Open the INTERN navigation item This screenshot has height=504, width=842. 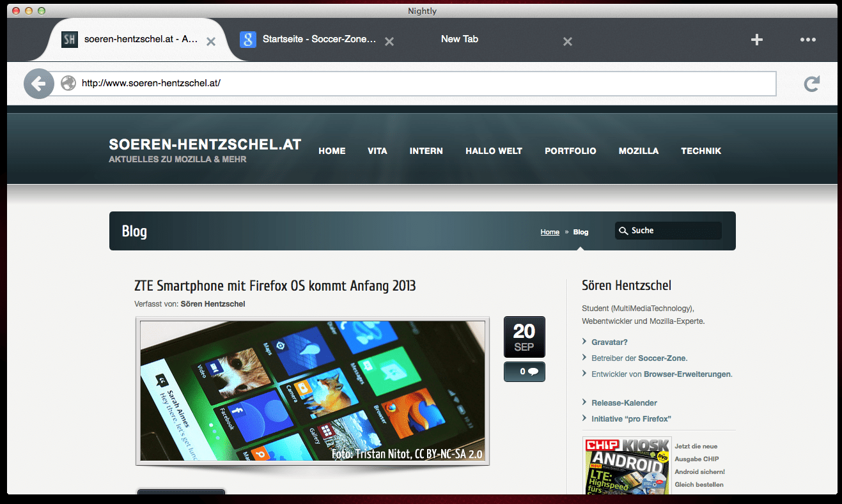click(426, 151)
